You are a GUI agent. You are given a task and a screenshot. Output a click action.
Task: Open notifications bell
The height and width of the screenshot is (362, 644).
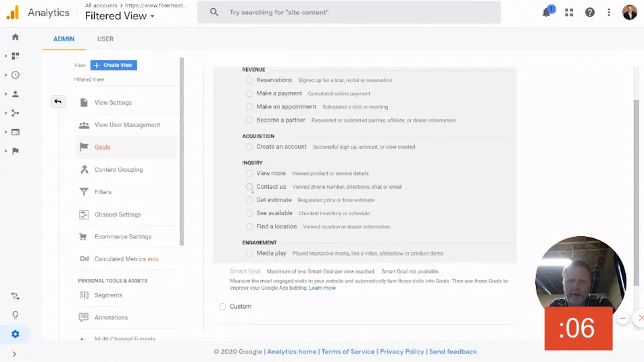(547, 12)
